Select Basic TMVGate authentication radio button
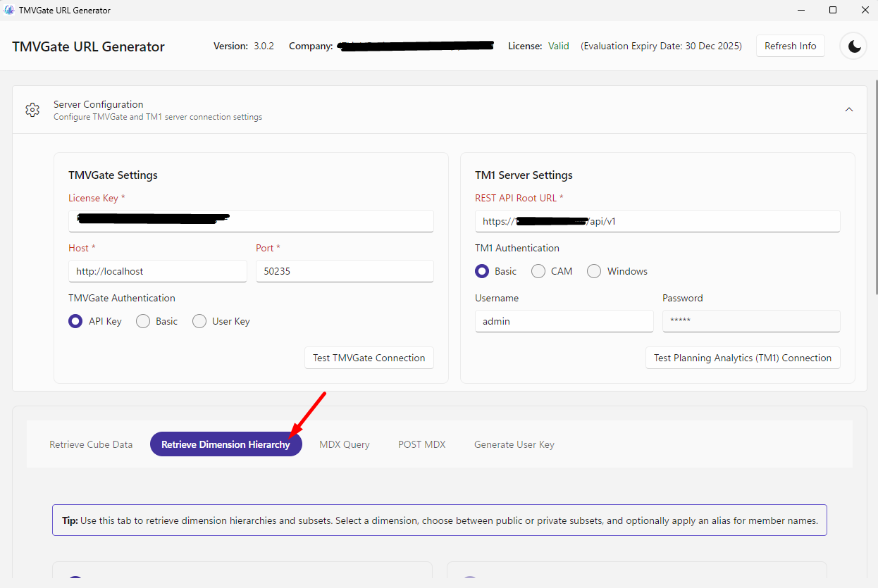 (x=143, y=321)
